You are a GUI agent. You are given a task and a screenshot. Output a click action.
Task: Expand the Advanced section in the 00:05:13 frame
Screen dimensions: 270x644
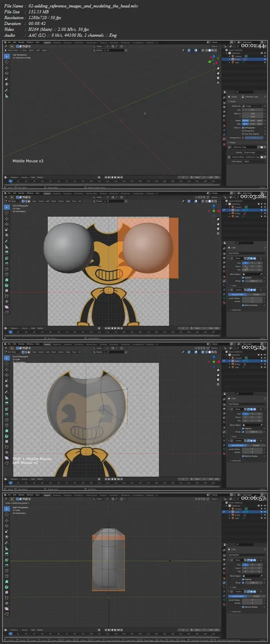(x=231, y=461)
